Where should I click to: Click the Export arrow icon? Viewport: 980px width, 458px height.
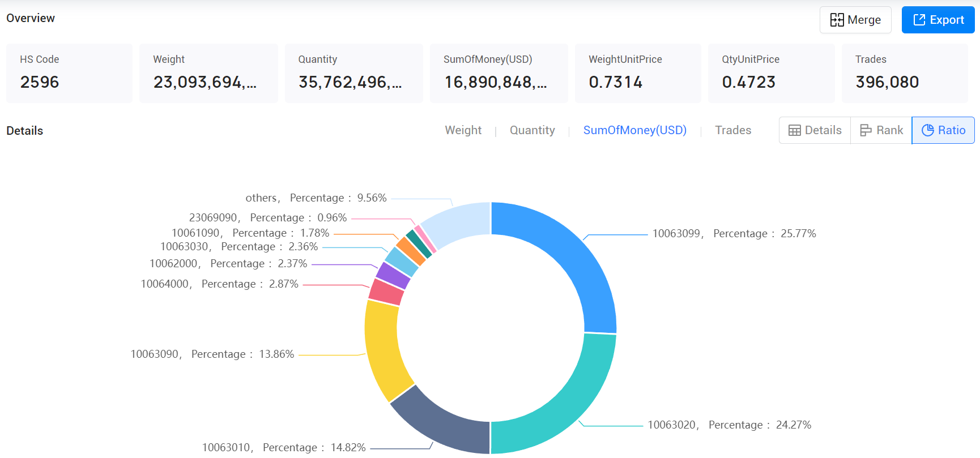[919, 20]
